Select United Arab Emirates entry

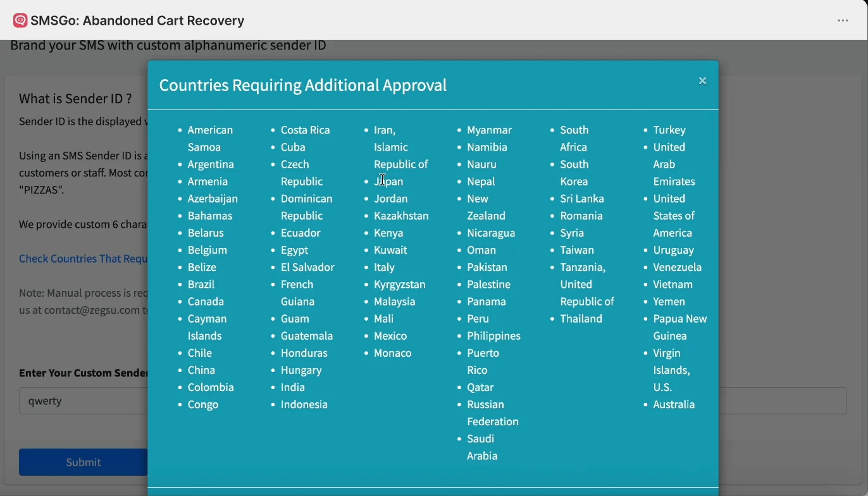[674, 164]
